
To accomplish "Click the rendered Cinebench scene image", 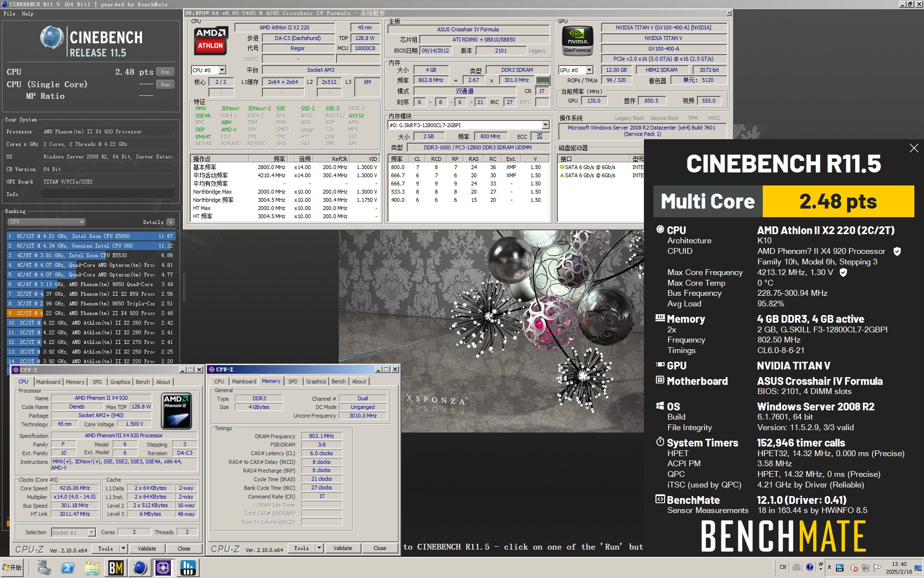I will click(x=491, y=331).
